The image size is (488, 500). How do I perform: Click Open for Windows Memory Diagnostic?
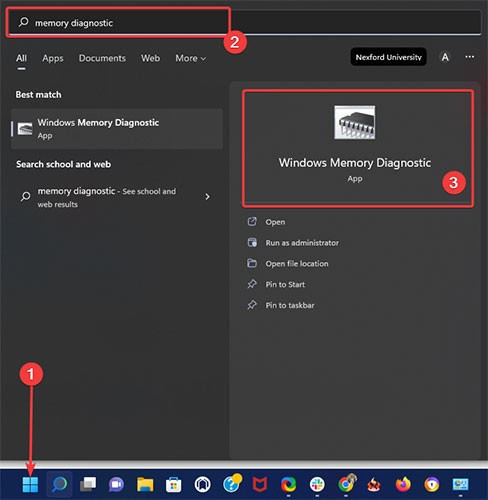tap(275, 222)
